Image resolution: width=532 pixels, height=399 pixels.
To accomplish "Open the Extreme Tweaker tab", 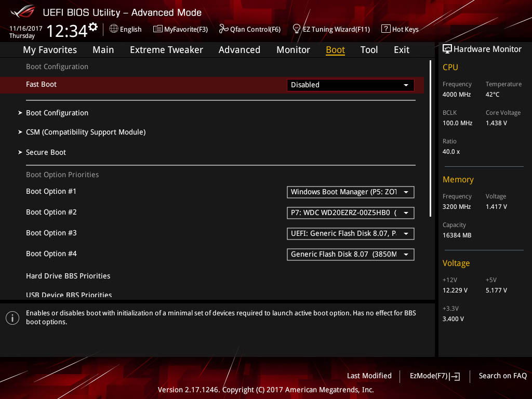I will click(x=166, y=50).
